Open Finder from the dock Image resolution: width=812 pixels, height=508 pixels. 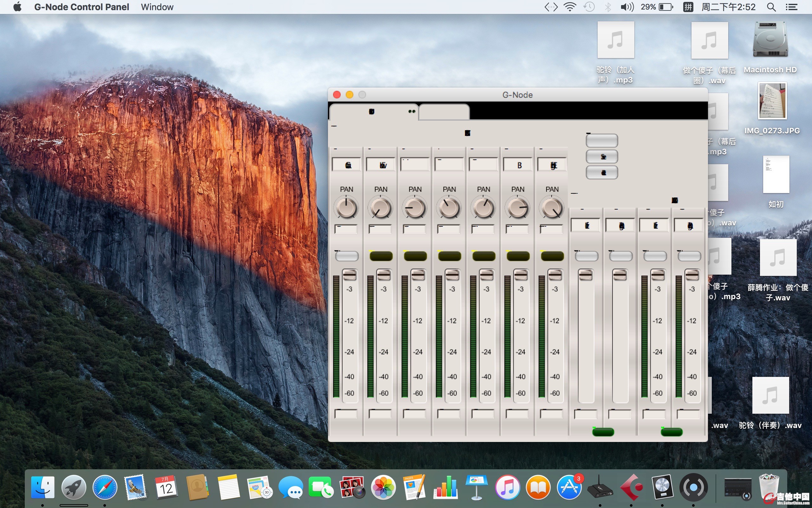pyautogui.click(x=43, y=487)
